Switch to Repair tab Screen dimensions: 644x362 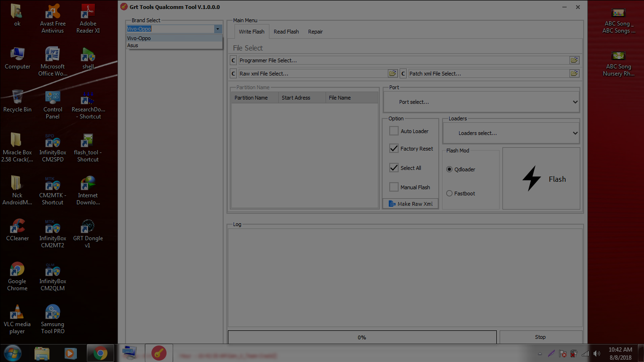316,32
